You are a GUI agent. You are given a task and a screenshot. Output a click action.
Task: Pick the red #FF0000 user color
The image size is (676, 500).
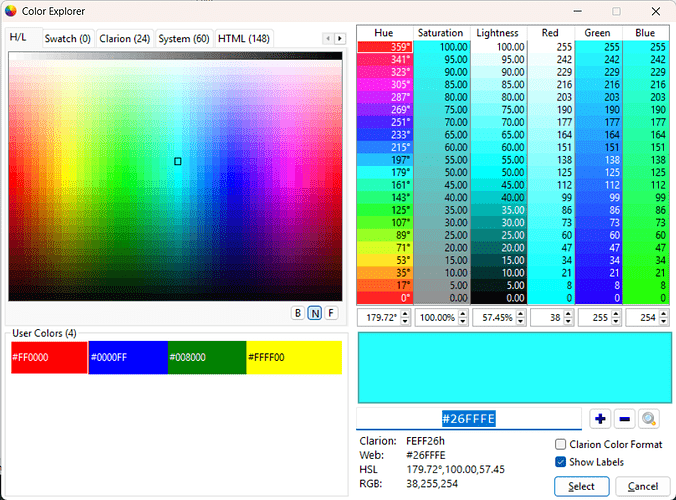[x=49, y=357]
